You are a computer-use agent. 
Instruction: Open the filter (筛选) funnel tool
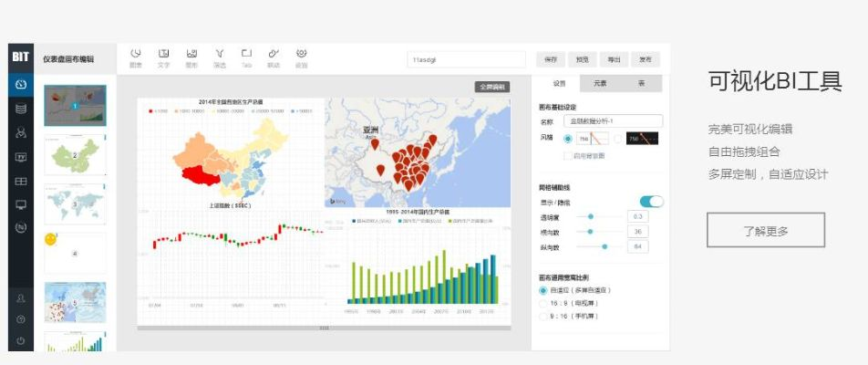click(220, 57)
